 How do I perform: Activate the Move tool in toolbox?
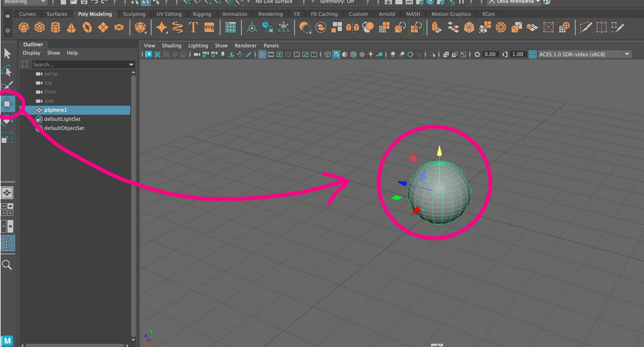7,103
